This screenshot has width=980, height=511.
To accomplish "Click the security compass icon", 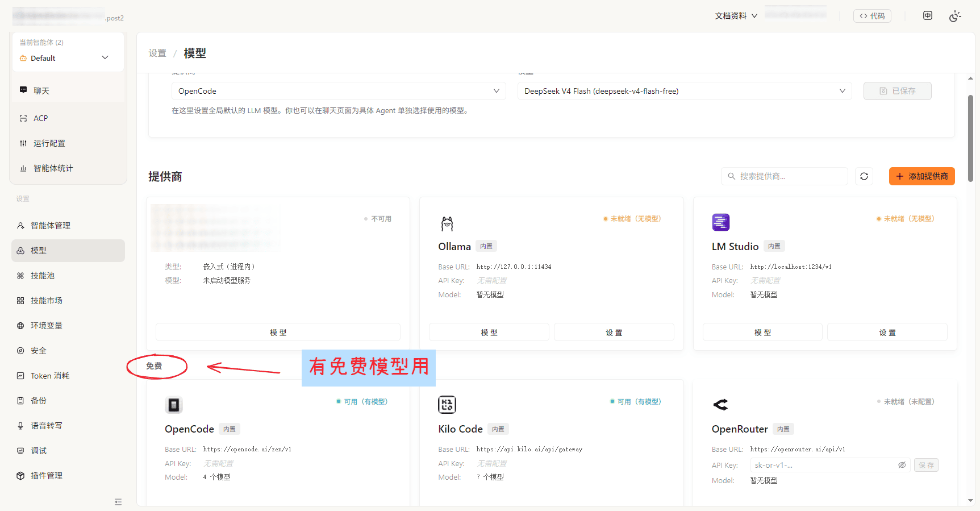I will 20,351.
